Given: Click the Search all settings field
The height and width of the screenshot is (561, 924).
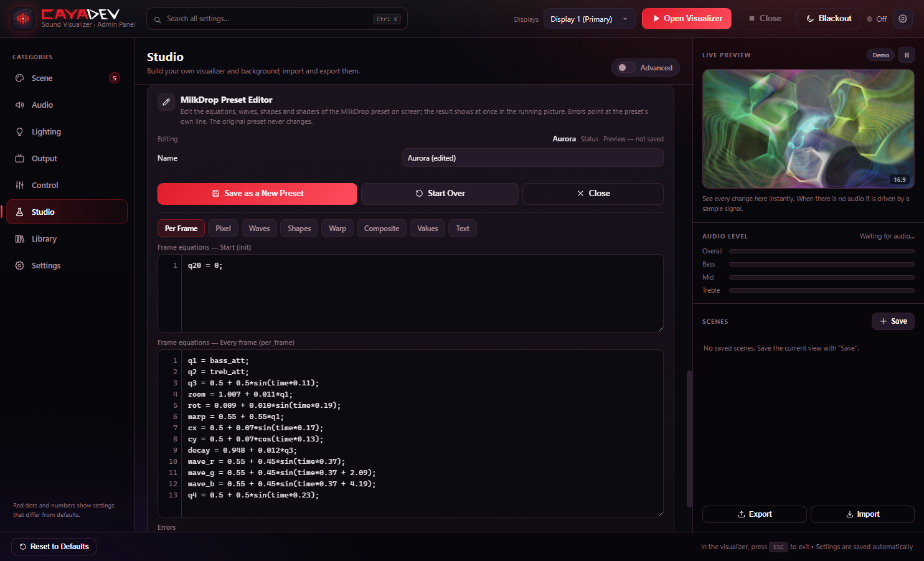Looking at the screenshot, I should tap(276, 19).
